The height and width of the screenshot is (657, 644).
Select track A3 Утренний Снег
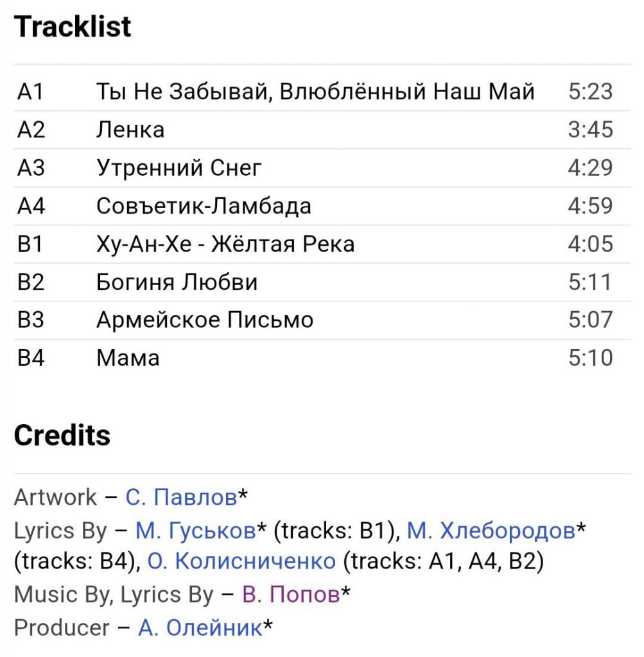point(322,167)
